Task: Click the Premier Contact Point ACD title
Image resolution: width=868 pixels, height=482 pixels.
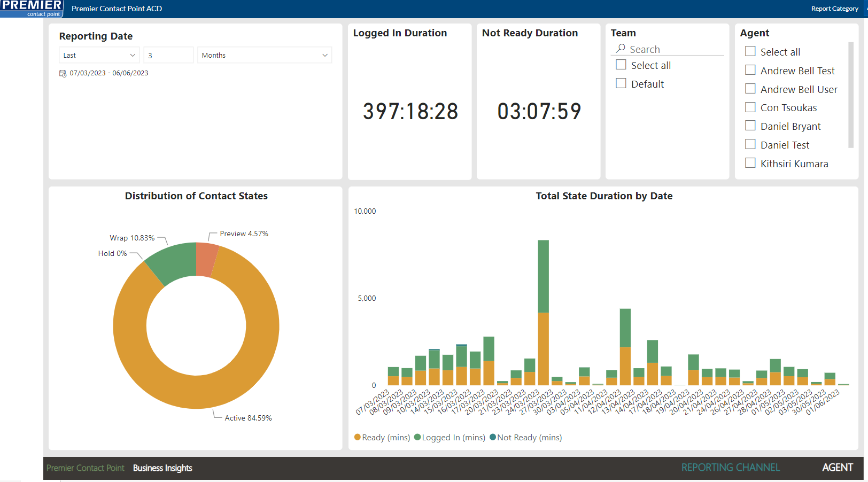Action: coord(117,9)
